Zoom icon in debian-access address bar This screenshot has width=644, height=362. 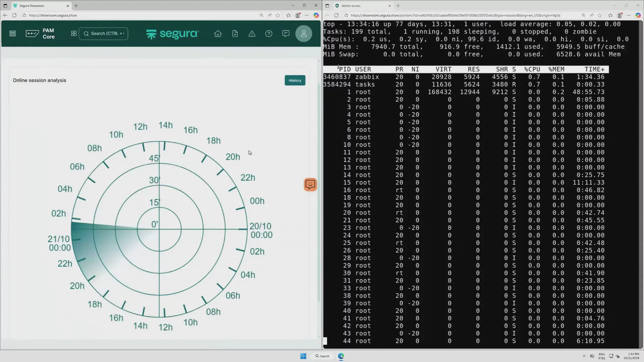583,15
